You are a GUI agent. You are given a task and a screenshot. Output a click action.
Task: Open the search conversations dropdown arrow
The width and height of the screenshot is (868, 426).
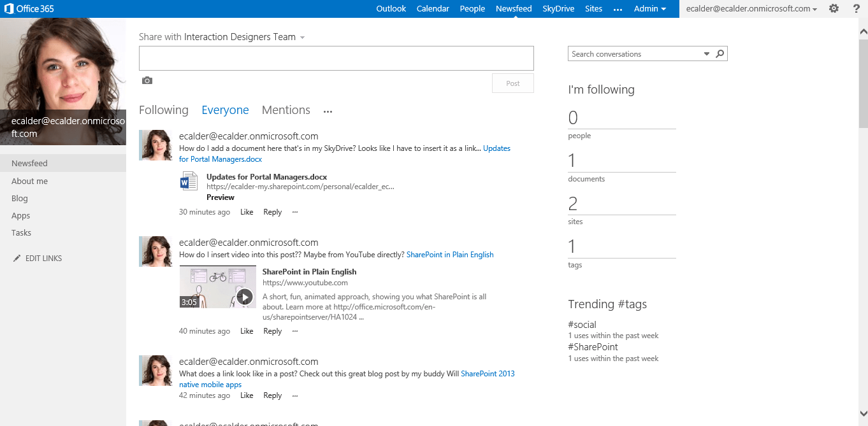pos(707,54)
